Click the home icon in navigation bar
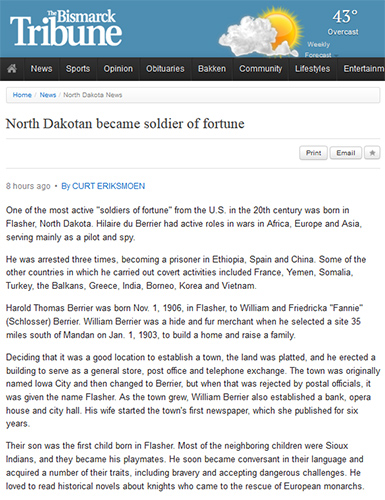This screenshot has height=500, width=385. 12,69
